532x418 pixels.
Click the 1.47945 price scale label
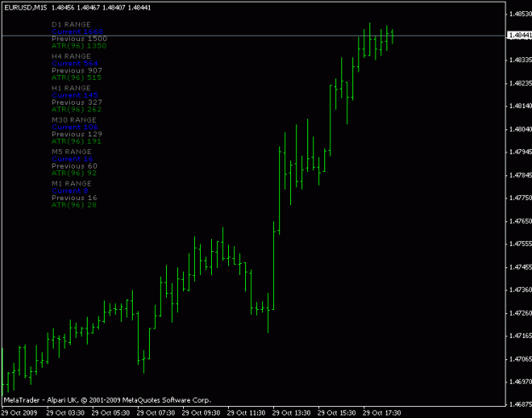(520, 152)
